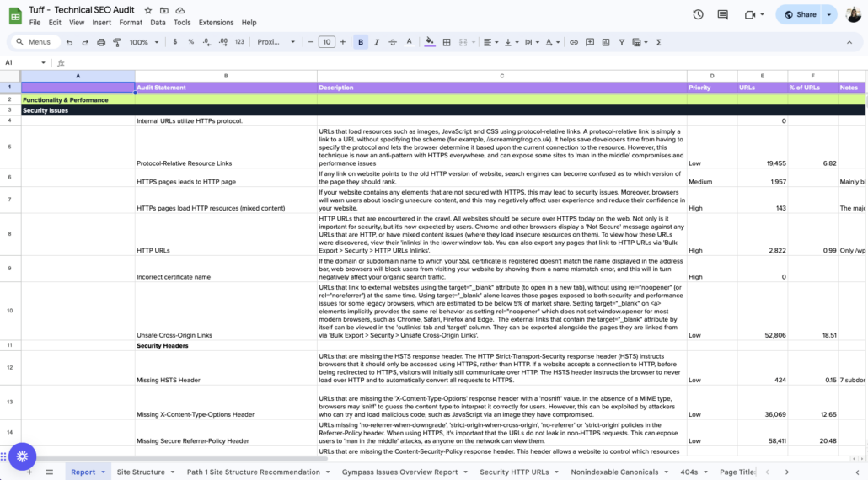Click the borders icon in toolbar
868x480 pixels.
pos(447,42)
